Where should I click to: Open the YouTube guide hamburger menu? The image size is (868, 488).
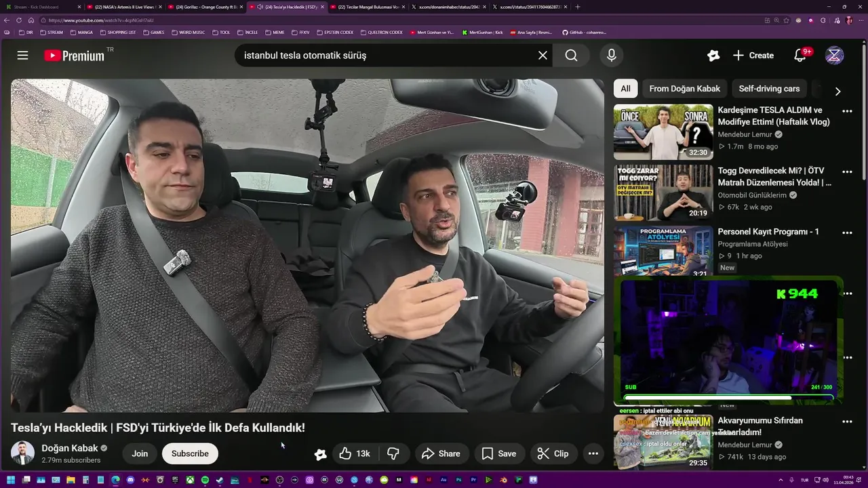point(22,56)
